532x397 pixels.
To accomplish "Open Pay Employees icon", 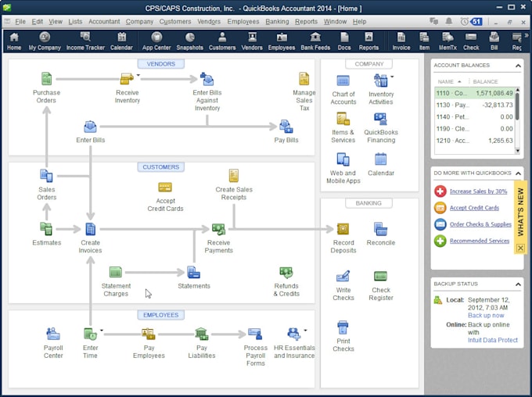I will [x=149, y=334].
